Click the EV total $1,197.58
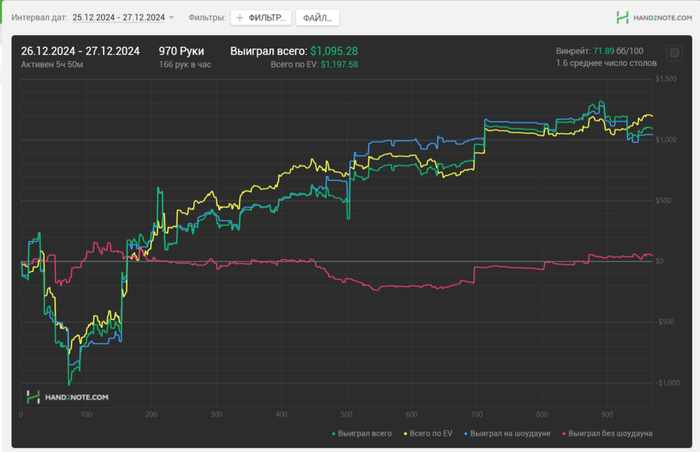This screenshot has height=452, width=700. (339, 64)
